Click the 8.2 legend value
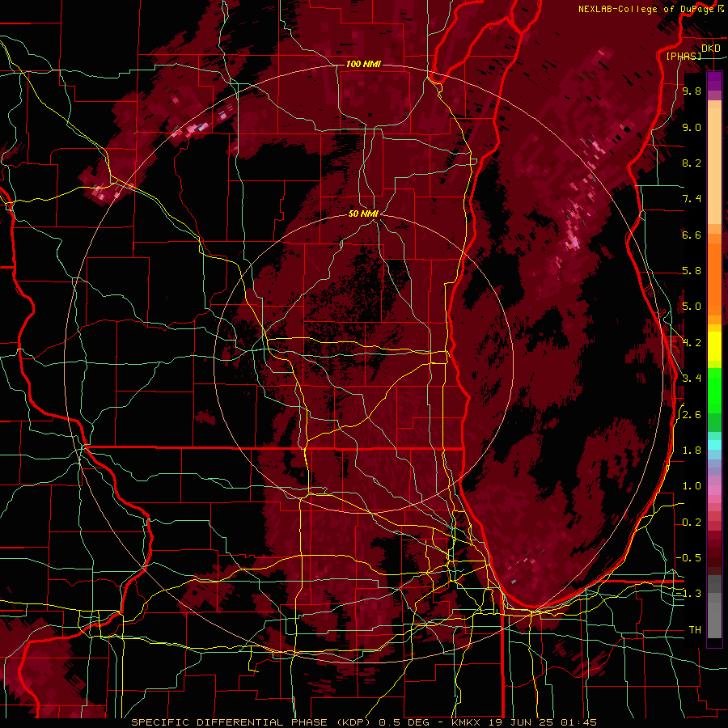Image resolution: width=728 pixels, height=728 pixels. pos(692,163)
